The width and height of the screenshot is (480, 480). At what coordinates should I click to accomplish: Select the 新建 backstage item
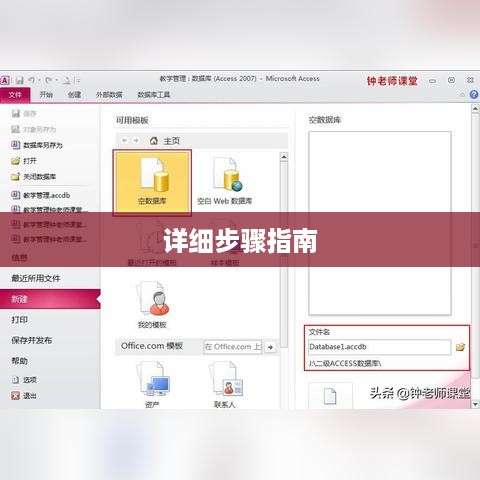point(50,299)
